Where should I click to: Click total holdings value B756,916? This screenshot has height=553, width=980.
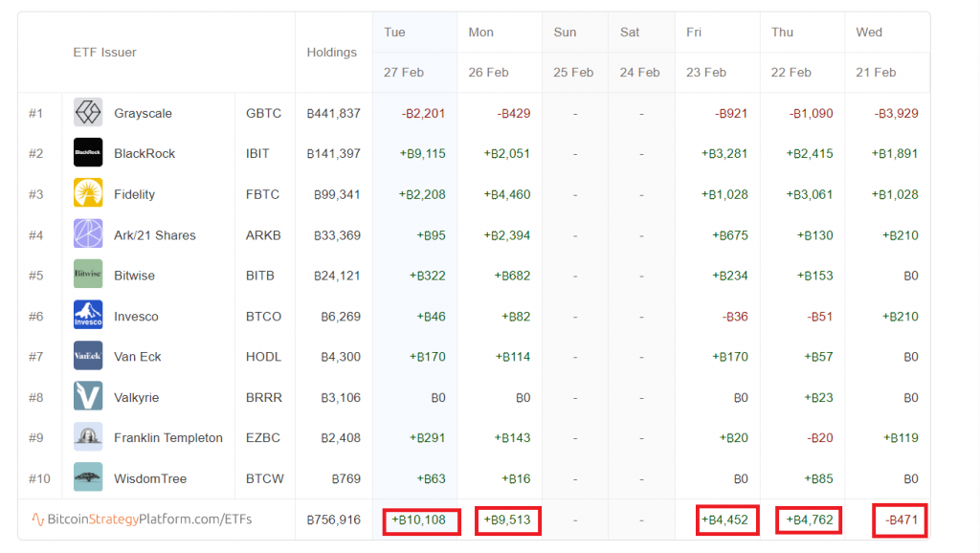click(333, 520)
